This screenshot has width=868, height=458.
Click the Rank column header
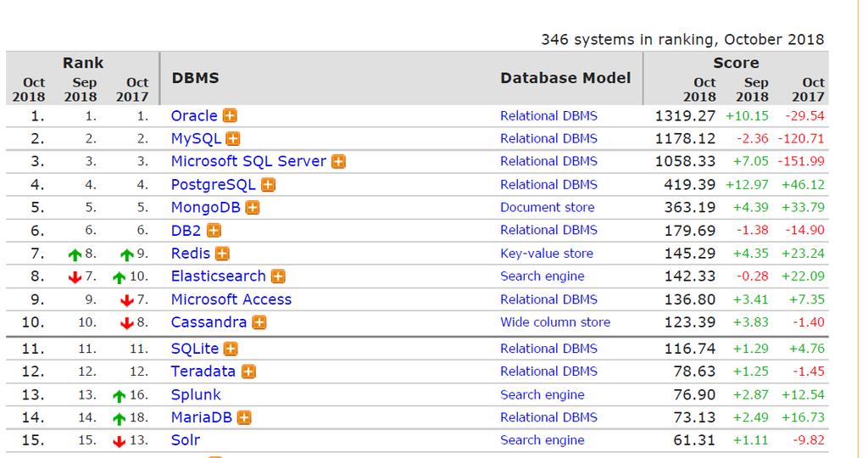click(83, 63)
